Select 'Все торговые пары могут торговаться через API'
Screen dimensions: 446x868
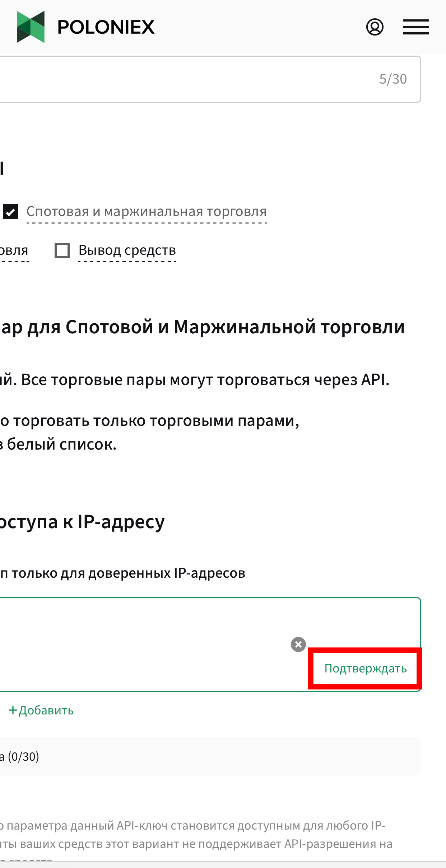[x=205, y=380]
